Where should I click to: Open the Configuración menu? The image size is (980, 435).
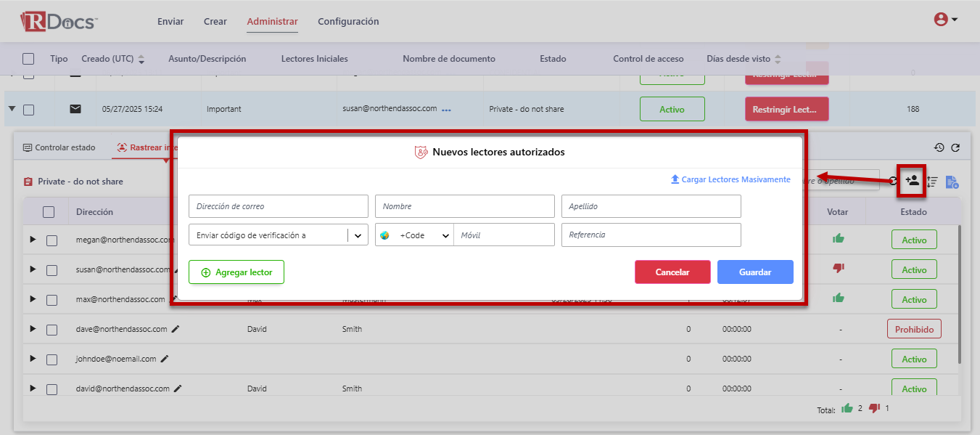(x=348, y=22)
